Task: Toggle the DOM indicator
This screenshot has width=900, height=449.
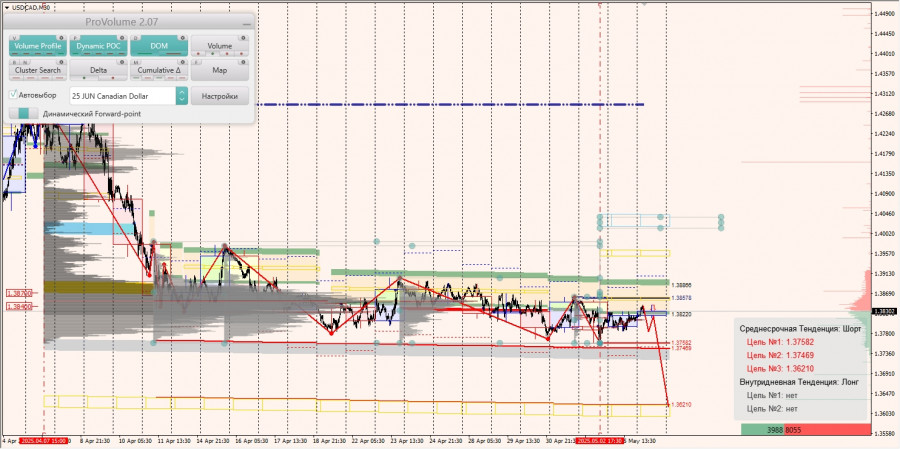Action: 159,46
